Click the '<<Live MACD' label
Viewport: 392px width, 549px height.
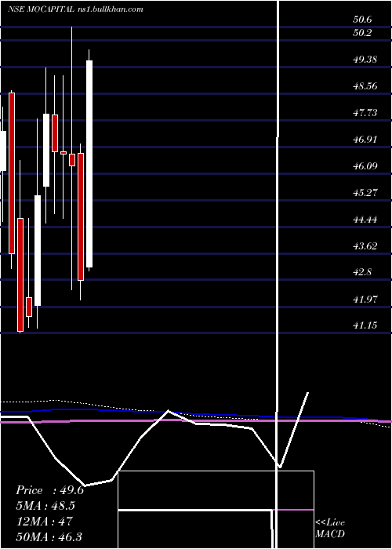330,528
